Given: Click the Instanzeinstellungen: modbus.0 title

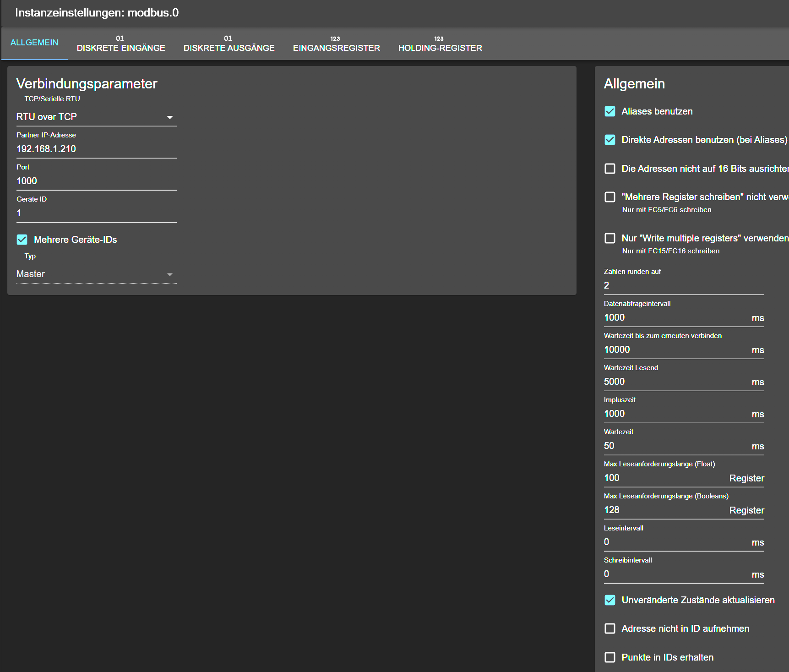Looking at the screenshot, I should coord(97,13).
